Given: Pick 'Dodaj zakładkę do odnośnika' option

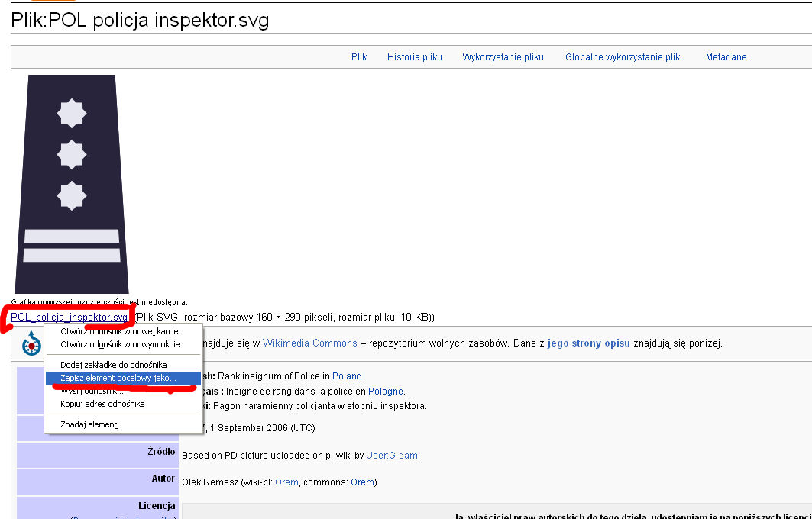Looking at the screenshot, I should [113, 365].
